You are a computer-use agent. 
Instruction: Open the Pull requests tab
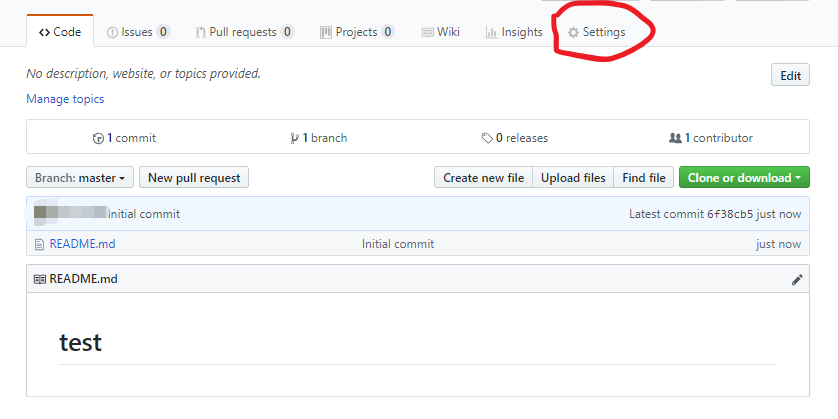(x=244, y=32)
